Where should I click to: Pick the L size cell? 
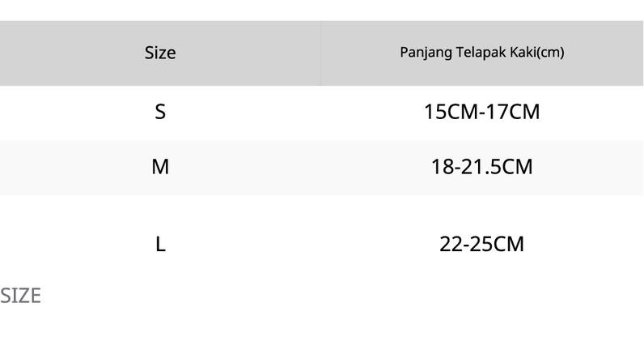coord(160,244)
